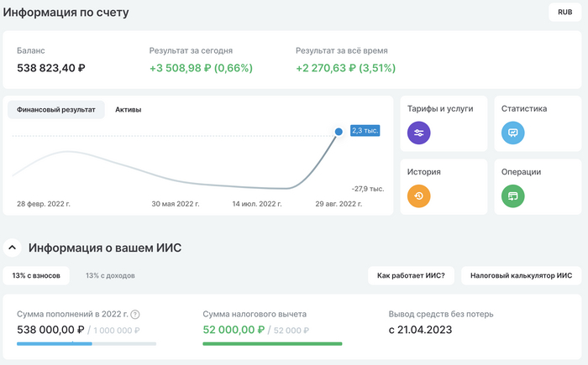Open the green Operations card icon
Image resolution: width=588 pixels, height=365 pixels.
(x=512, y=196)
